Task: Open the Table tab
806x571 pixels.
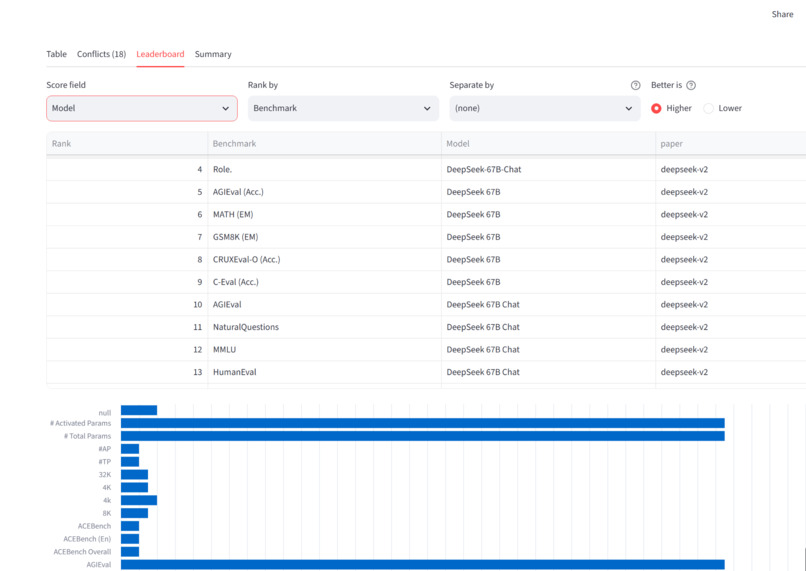Action: (x=57, y=54)
